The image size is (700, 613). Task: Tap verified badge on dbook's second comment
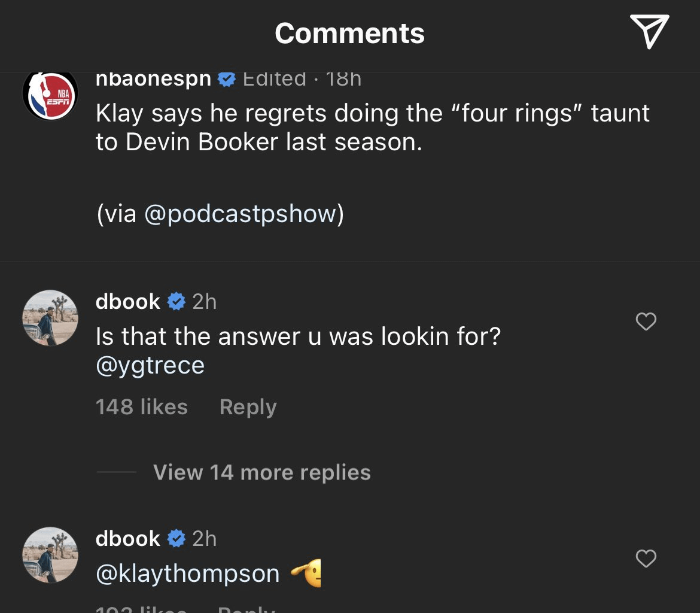coord(176,539)
